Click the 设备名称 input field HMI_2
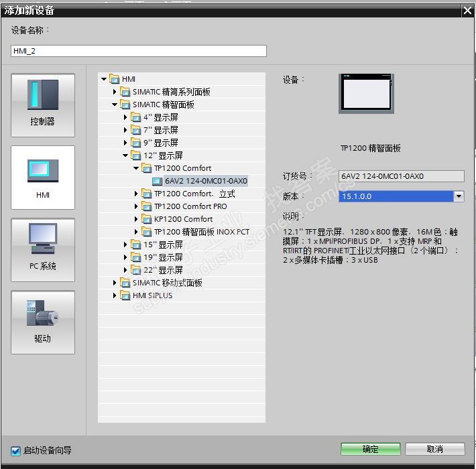Viewport: 476px width, 469px height. (x=139, y=51)
